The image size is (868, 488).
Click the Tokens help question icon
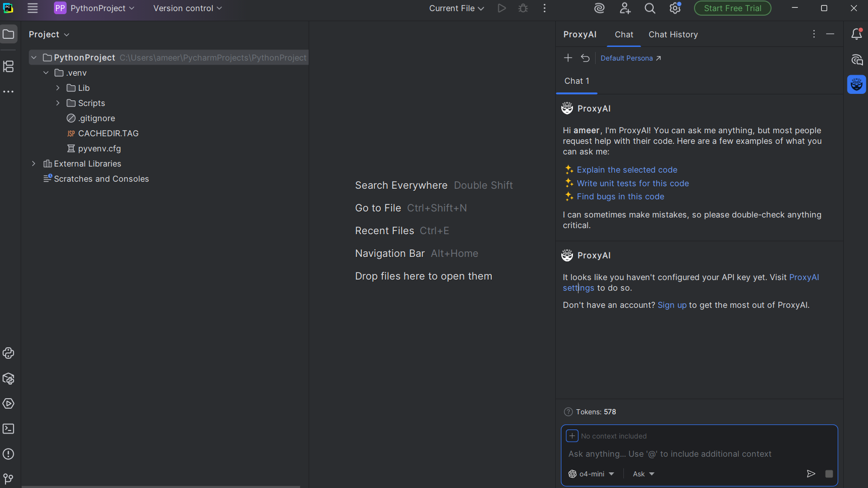[x=568, y=412]
